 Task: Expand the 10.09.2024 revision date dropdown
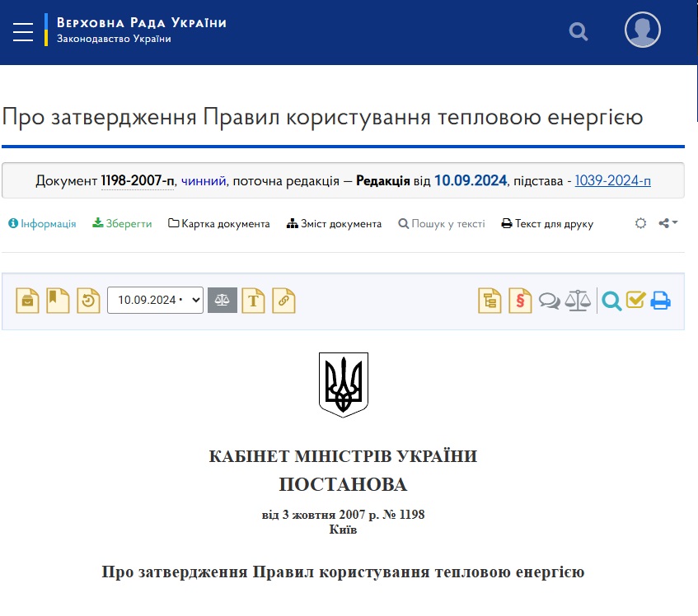click(x=155, y=301)
